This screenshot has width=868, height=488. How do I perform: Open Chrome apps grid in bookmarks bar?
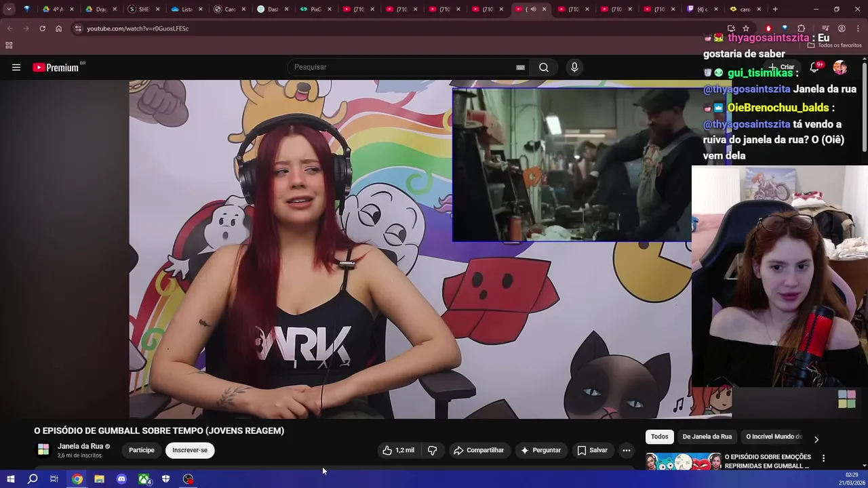pos(9,45)
